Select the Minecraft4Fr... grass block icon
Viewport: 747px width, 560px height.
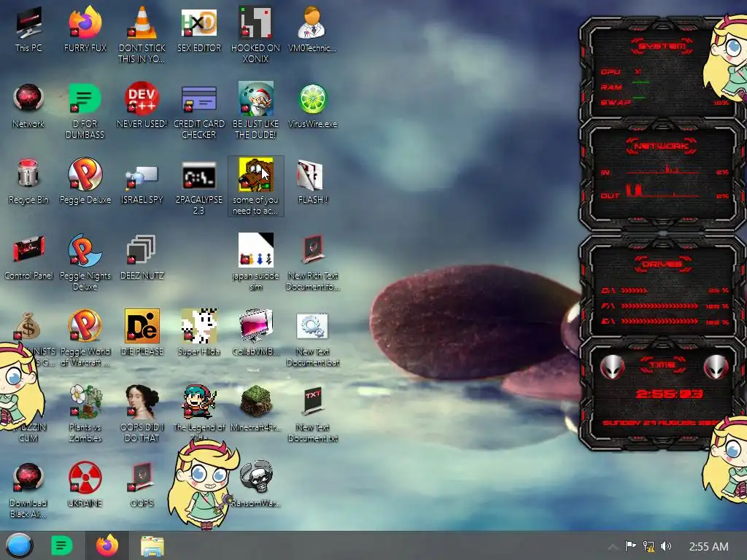point(256,408)
